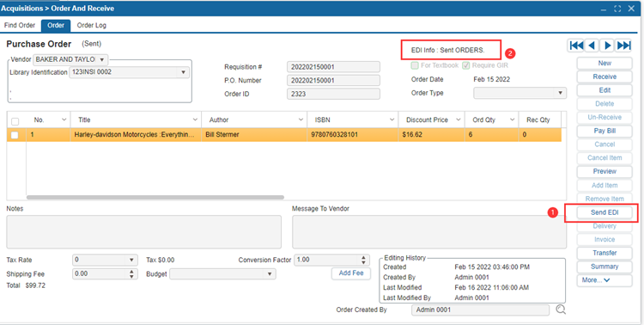The image size is (644, 325).
Task: Click the Send EDI button
Action: tap(605, 212)
